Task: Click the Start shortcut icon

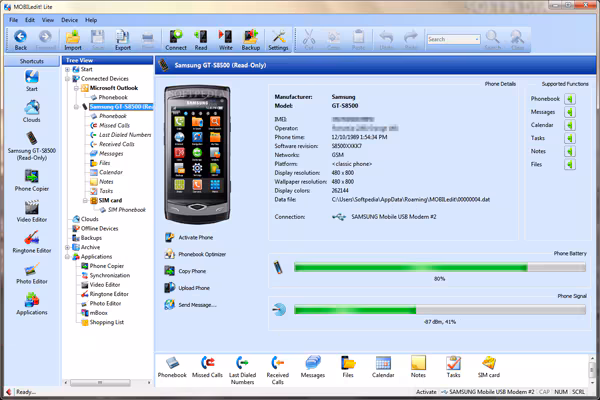Action: click(32, 81)
